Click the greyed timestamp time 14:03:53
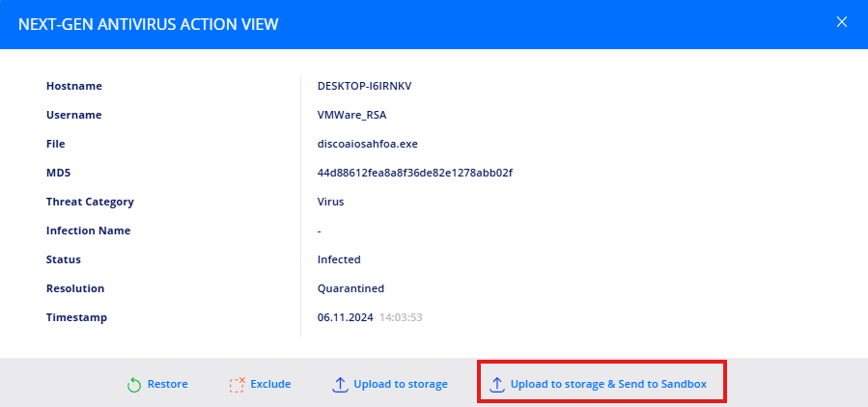The width and height of the screenshot is (868, 407). (403, 317)
